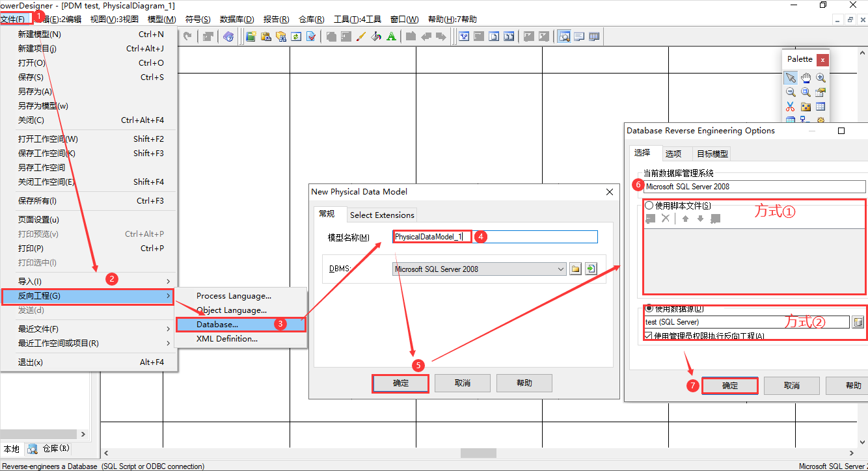The height and width of the screenshot is (471, 868).
Task: Select Open Diagram zoom tool in Palette
Action: click(x=806, y=92)
